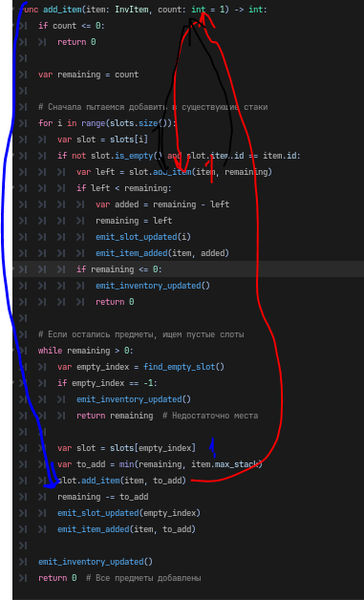Image resolution: width=364 pixels, height=600 pixels.
Task: Fold the 'if count <= 0' block
Action: click(x=14, y=26)
